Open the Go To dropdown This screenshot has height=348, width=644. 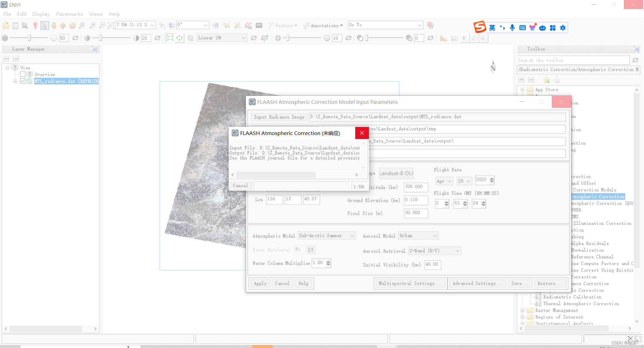click(x=419, y=25)
